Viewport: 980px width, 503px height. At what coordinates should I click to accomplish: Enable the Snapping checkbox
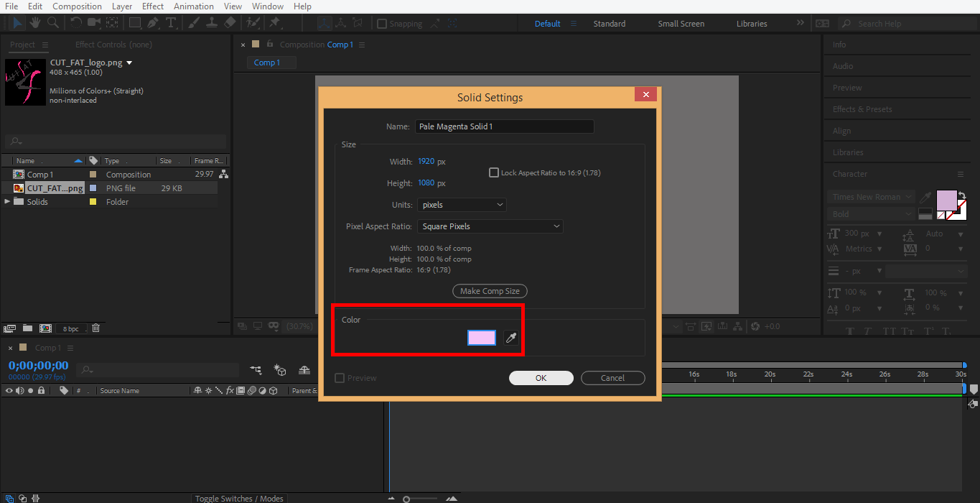382,24
